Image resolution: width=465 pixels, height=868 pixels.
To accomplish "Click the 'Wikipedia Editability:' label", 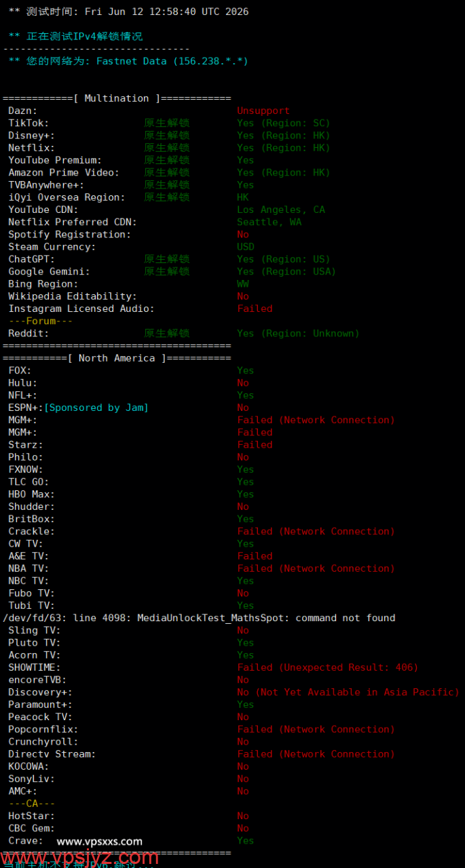I will 73,296.
